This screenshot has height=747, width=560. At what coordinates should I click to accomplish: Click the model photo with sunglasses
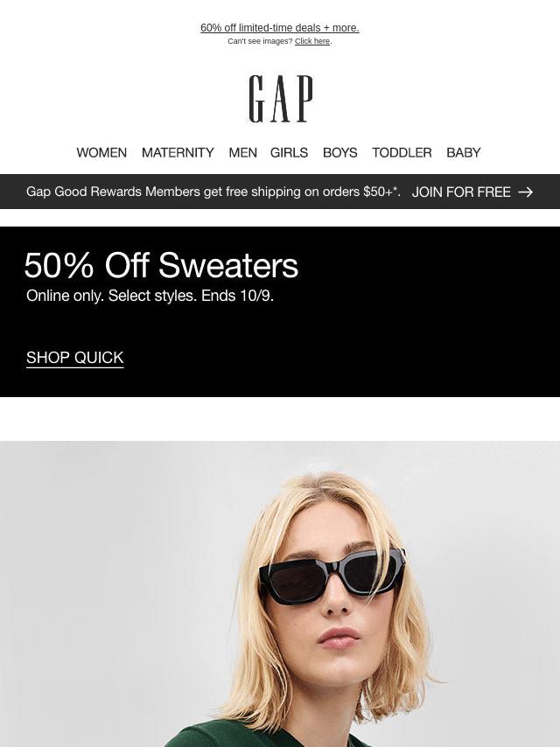point(280,594)
